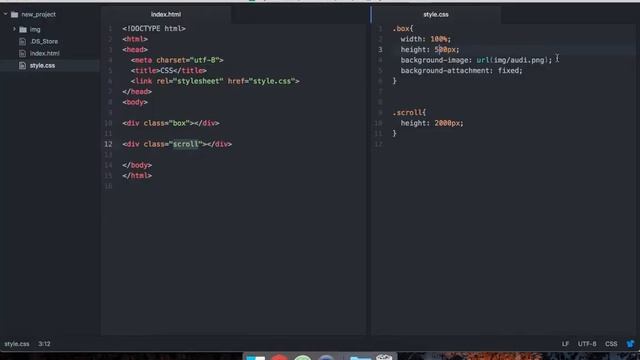640x360 pixels.
Task: Change the CSS grammar selector in status bar
Action: pos(611,344)
